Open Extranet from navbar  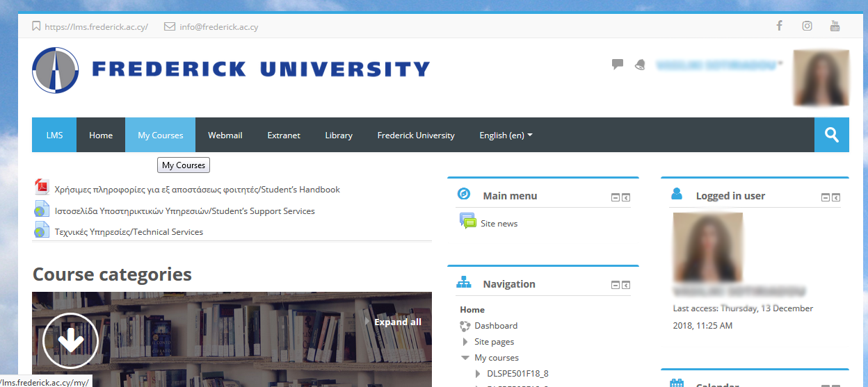pyautogui.click(x=284, y=135)
